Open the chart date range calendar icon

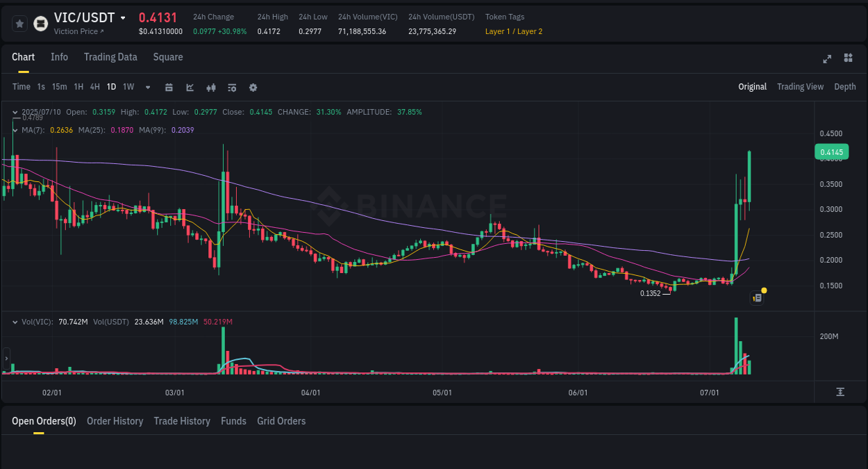tap(169, 87)
